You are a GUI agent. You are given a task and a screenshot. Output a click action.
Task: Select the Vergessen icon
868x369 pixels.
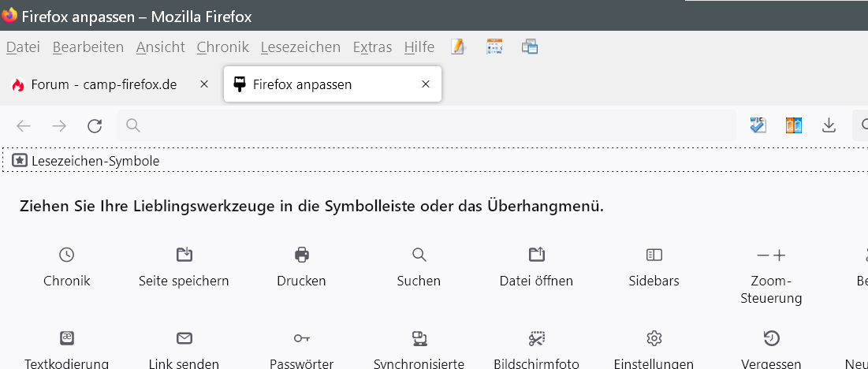point(771,338)
